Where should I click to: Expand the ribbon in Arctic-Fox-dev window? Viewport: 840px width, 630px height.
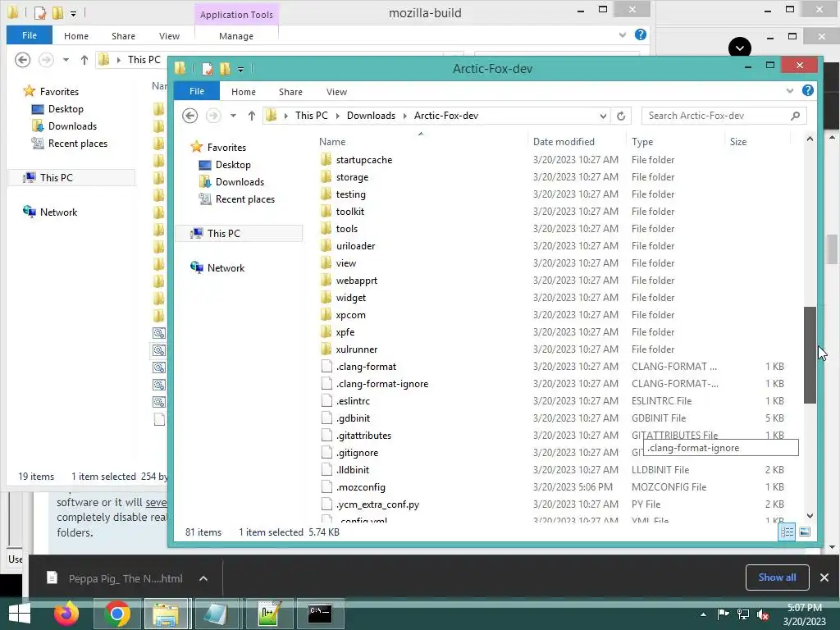[790, 90]
